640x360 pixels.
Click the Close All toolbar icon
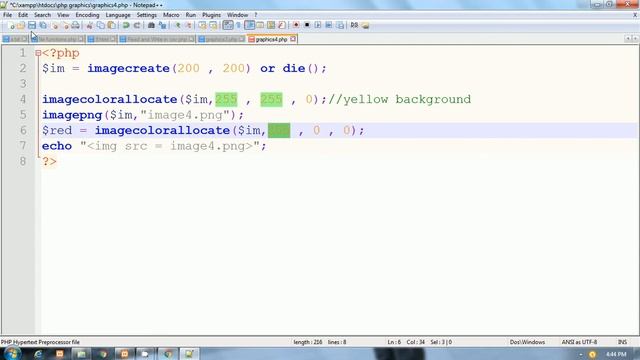(x=65, y=25)
